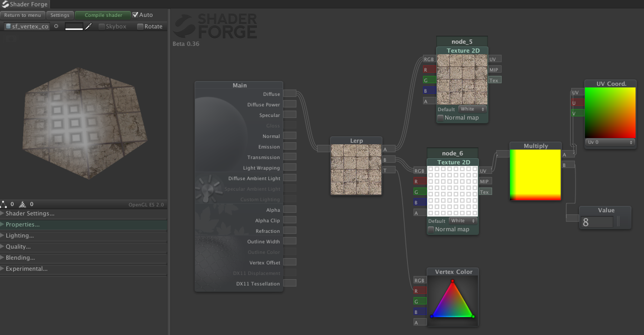The image size is (644, 335).
Task: Select the Lerp node title
Action: coord(356,141)
